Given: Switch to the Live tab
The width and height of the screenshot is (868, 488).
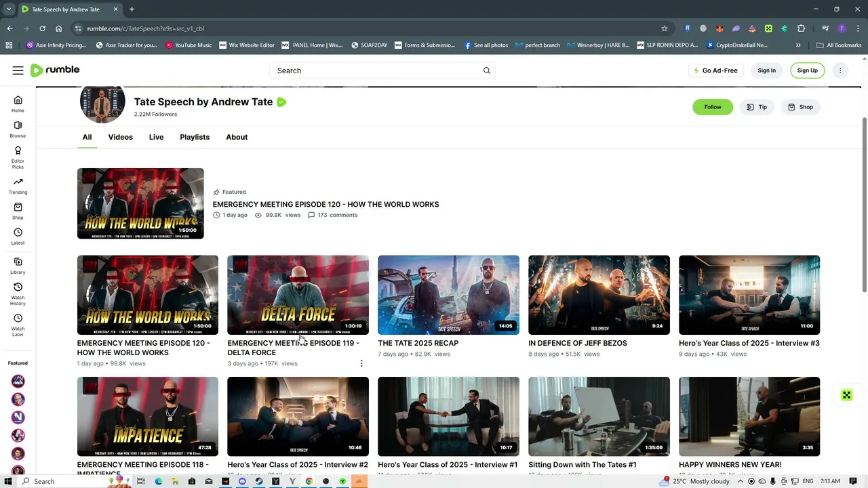Looking at the screenshot, I should (x=156, y=137).
